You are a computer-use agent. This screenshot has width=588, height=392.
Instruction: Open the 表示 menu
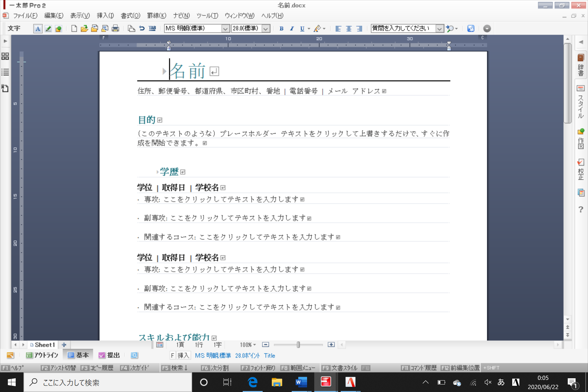80,16
